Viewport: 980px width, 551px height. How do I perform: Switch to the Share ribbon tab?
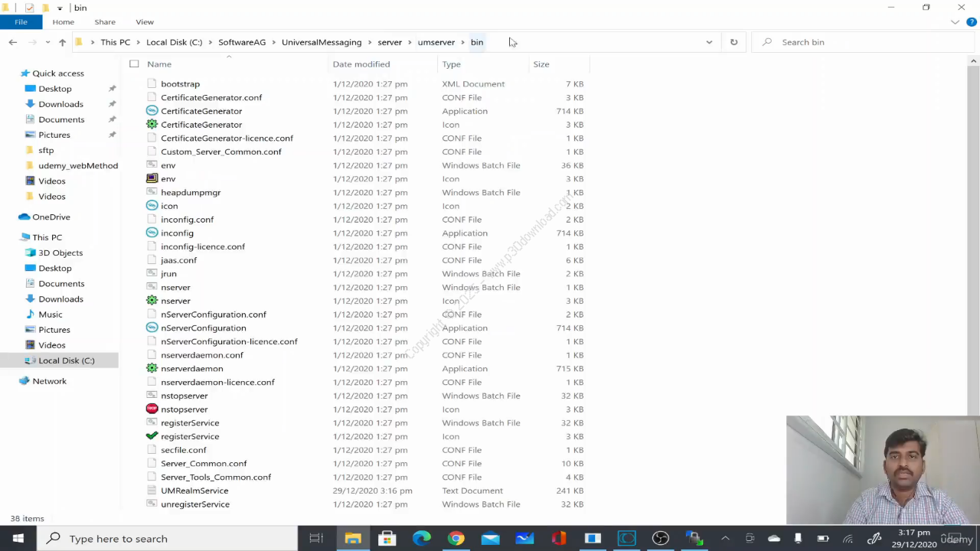click(105, 22)
